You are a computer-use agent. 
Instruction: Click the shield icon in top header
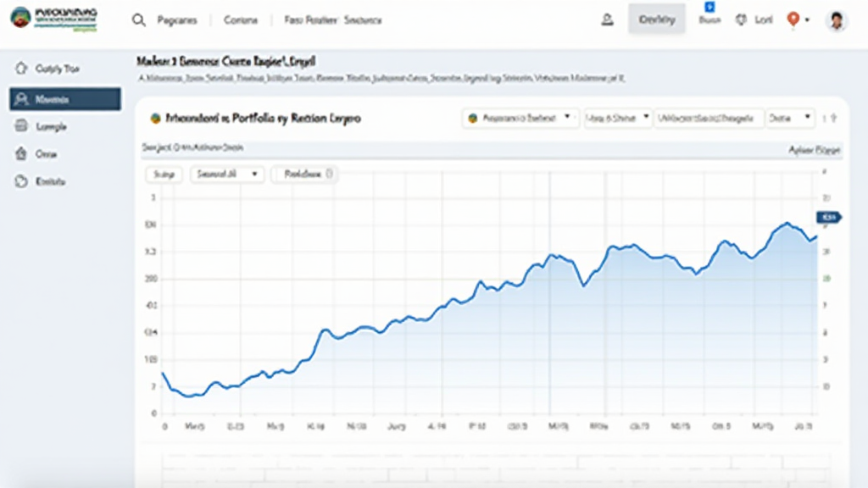tap(740, 20)
